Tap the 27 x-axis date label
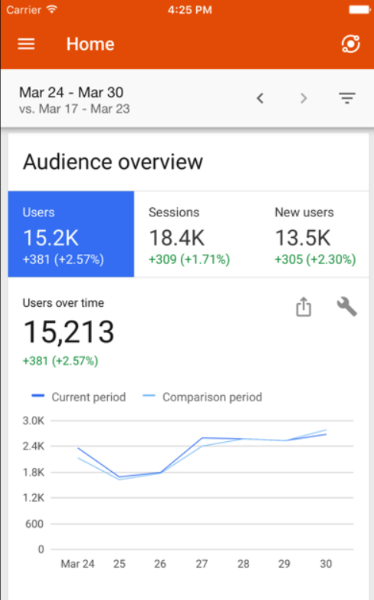This screenshot has height=600, width=374. click(202, 564)
